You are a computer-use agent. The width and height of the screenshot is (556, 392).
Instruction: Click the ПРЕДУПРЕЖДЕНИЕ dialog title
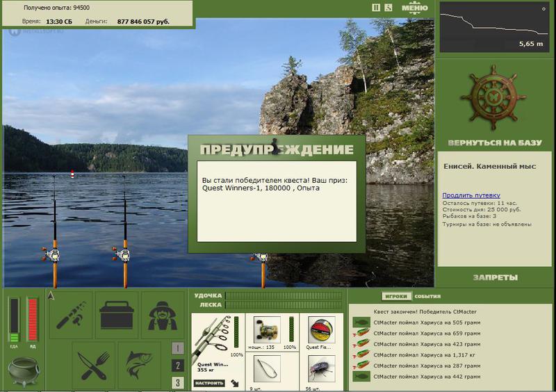click(277, 149)
